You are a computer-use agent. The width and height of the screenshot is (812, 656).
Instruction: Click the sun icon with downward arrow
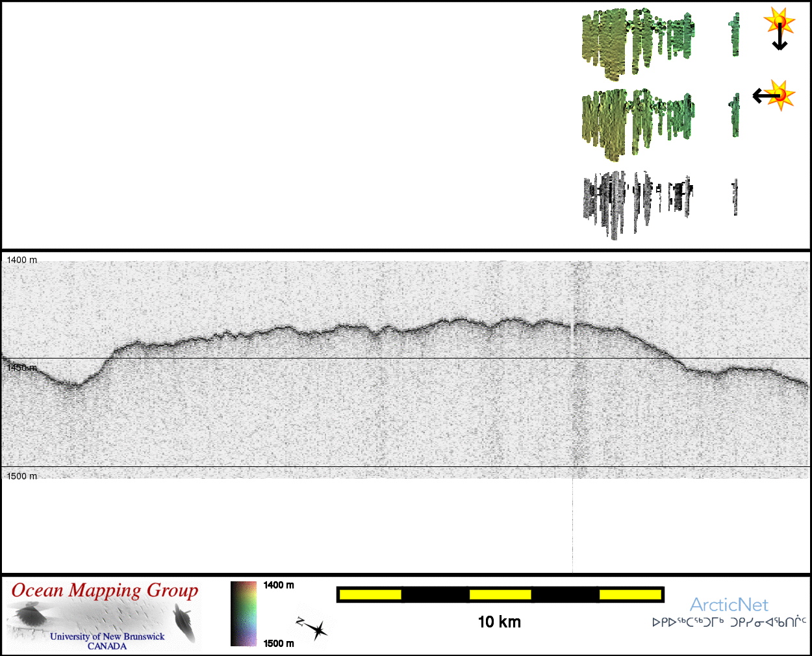tap(779, 20)
